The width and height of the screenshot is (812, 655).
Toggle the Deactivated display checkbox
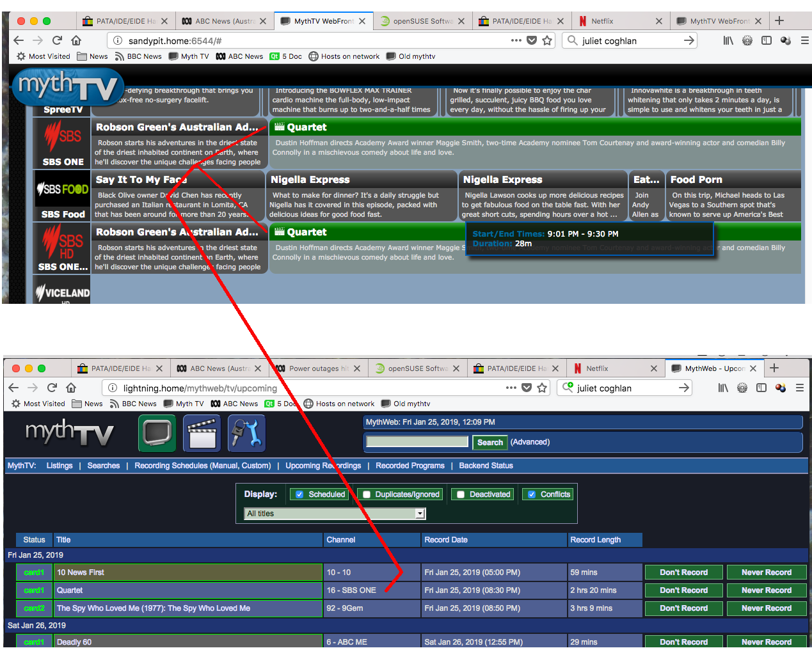point(460,494)
